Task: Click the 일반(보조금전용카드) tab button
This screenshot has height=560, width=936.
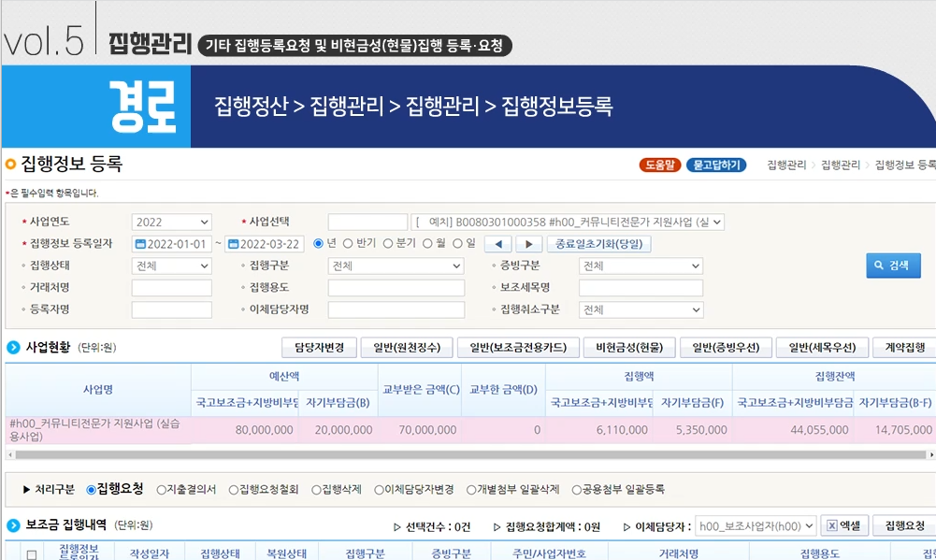Action: click(518, 348)
